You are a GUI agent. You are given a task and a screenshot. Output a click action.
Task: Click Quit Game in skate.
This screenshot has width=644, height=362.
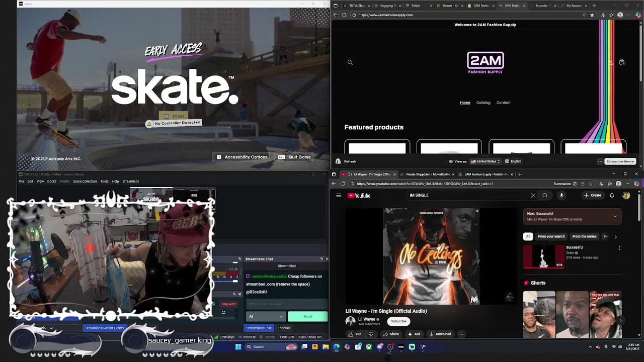pyautogui.click(x=295, y=157)
